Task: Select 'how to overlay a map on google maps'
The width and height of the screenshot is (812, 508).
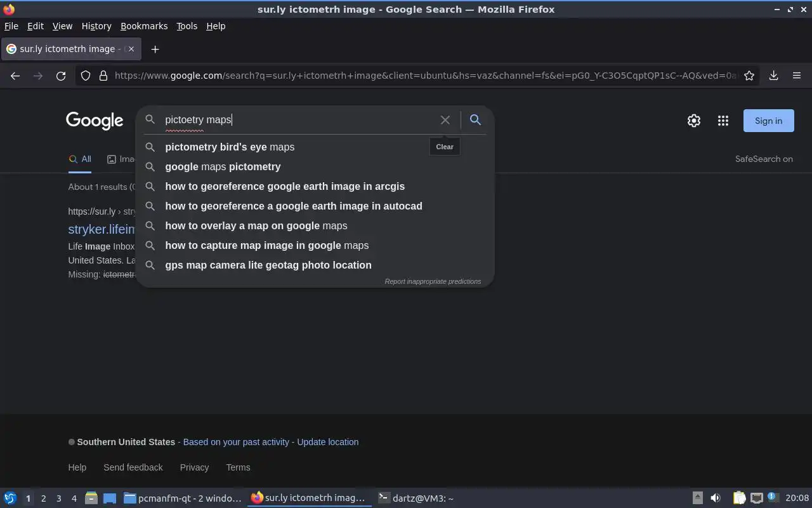Action: point(315,226)
